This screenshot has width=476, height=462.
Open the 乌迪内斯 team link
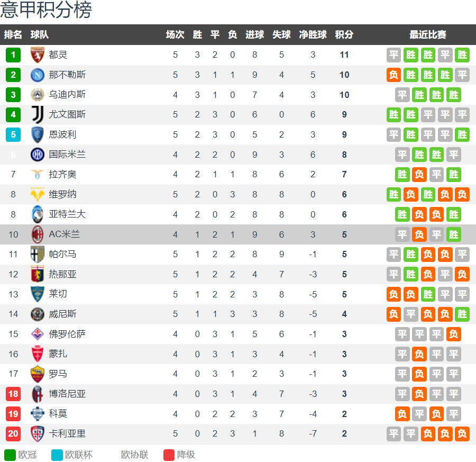click(x=67, y=94)
